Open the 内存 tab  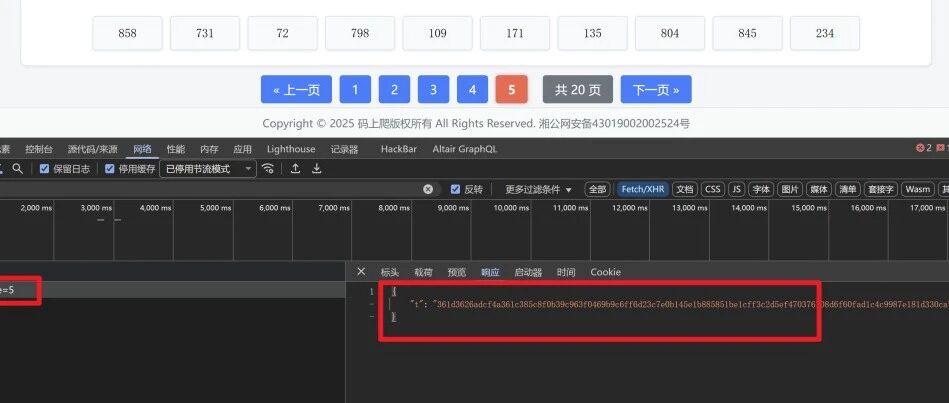click(x=209, y=149)
